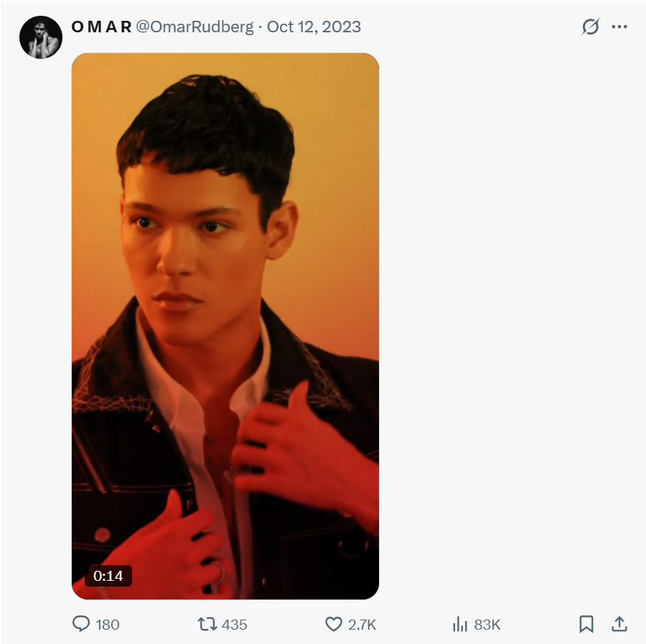This screenshot has width=646, height=644.
Task: Bookmark this post
Action: (586, 624)
